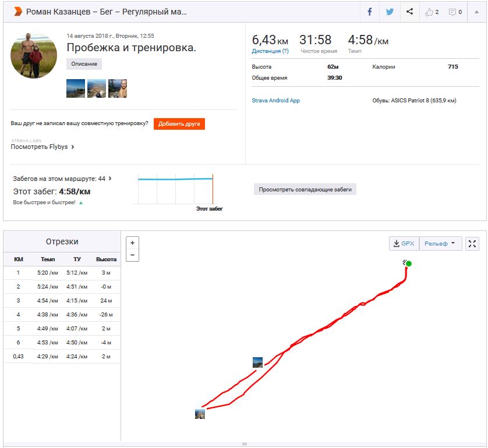Expand Посмотреть Flybys link
The width and height of the screenshot is (488, 448).
[43, 147]
